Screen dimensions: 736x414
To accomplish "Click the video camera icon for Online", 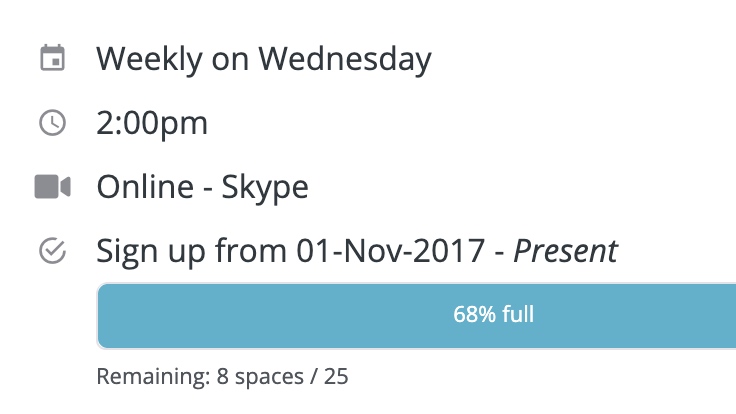I will [53, 186].
